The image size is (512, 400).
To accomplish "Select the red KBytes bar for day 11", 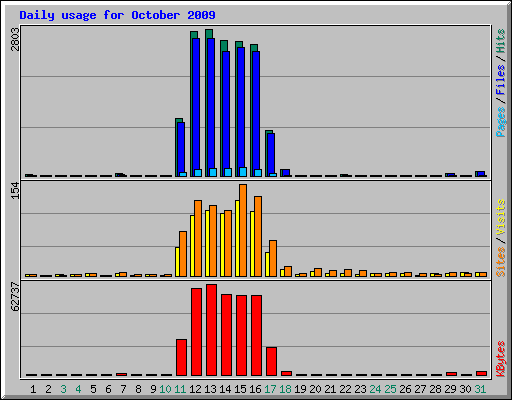I will pyautogui.click(x=181, y=357).
